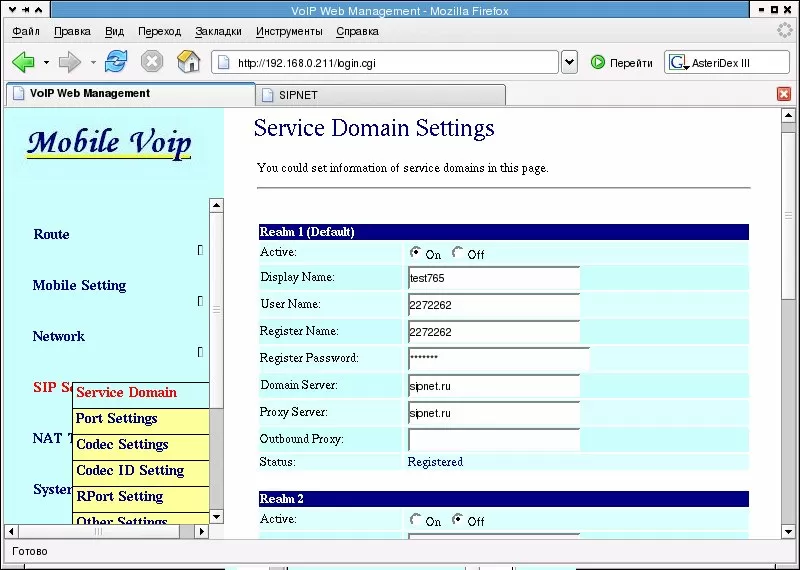Select Realm 1 Active Off radio
The image size is (800, 570).
click(458, 253)
